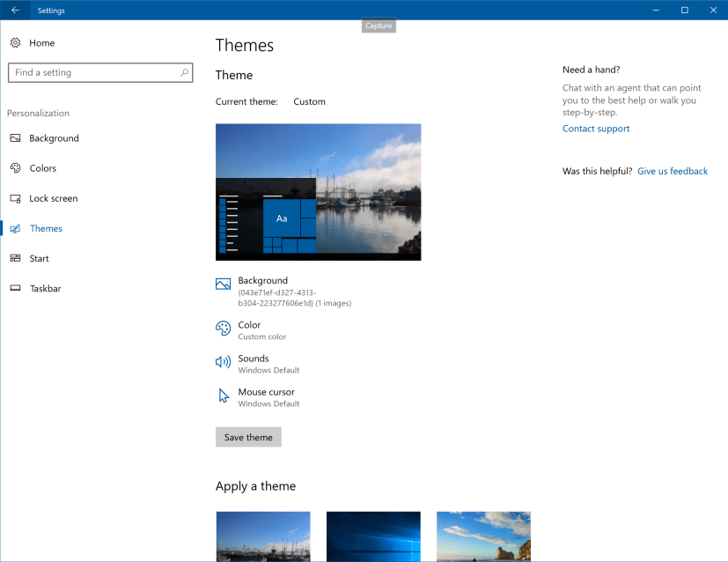Click the Save theme button

pyautogui.click(x=248, y=437)
